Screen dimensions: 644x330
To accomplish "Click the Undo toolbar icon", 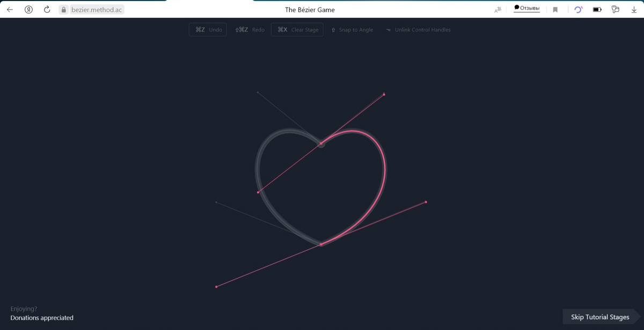I will pyautogui.click(x=207, y=30).
